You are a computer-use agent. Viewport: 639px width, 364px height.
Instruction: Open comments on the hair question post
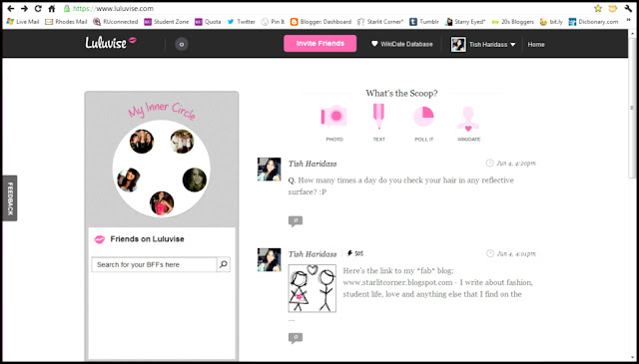coord(296,221)
